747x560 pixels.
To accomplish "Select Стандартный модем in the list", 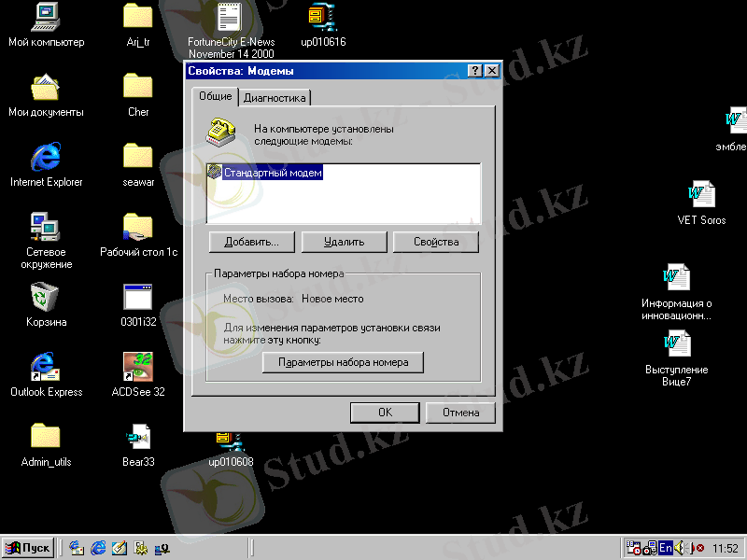I will (x=273, y=173).
